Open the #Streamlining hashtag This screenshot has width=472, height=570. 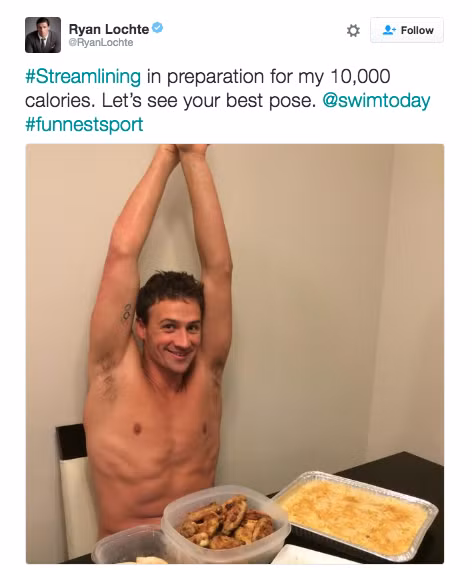[x=83, y=76]
